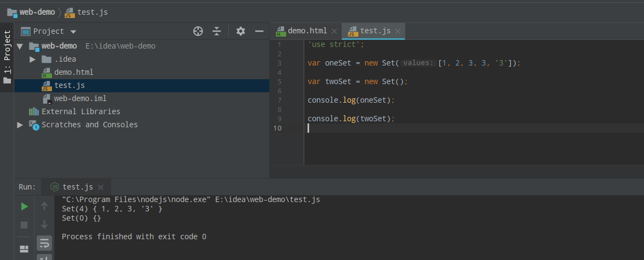This screenshot has width=644, height=260.
Task: Toggle soft-wrap in Run console
Action: [44, 243]
